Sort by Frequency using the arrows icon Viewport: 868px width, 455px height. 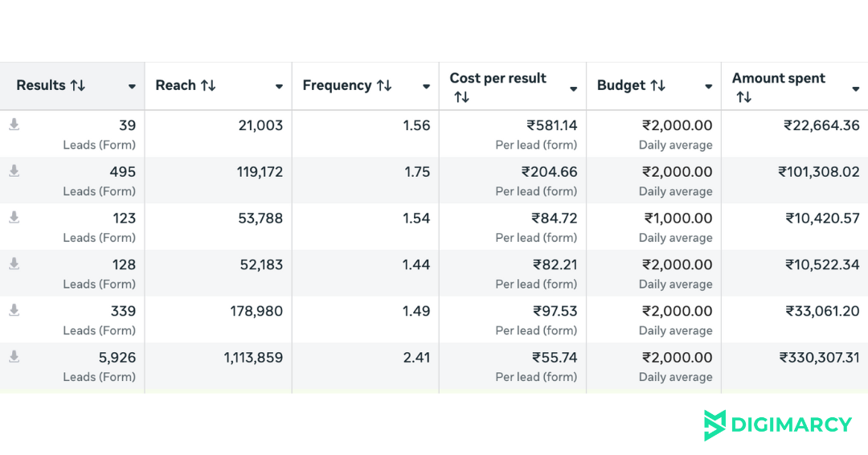coord(384,86)
